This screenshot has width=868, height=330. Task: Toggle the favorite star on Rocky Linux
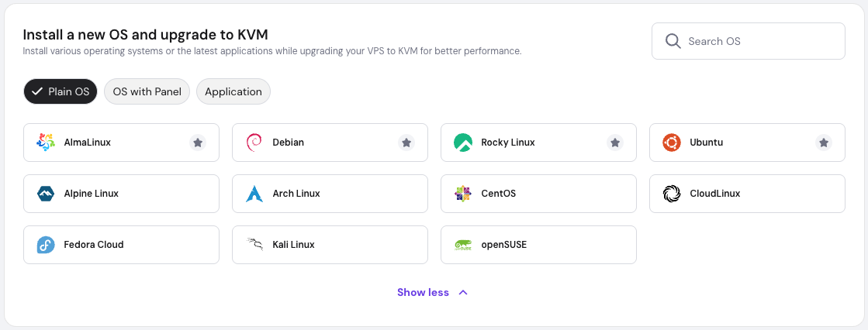[615, 143]
